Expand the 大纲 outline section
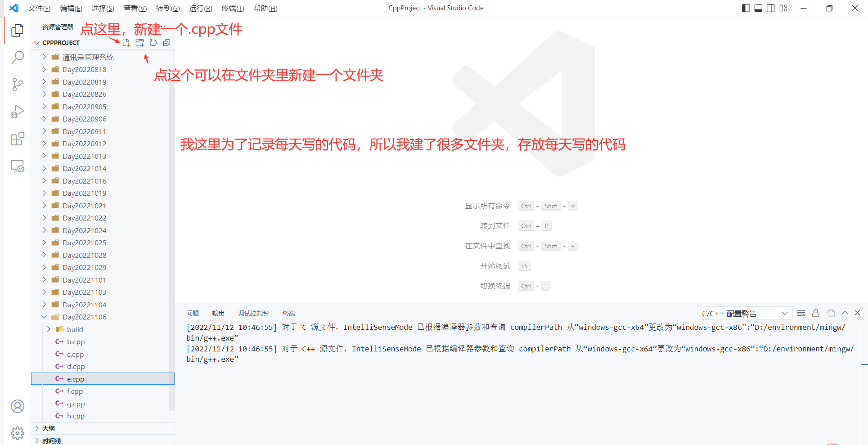868x445 pixels. [x=103, y=428]
